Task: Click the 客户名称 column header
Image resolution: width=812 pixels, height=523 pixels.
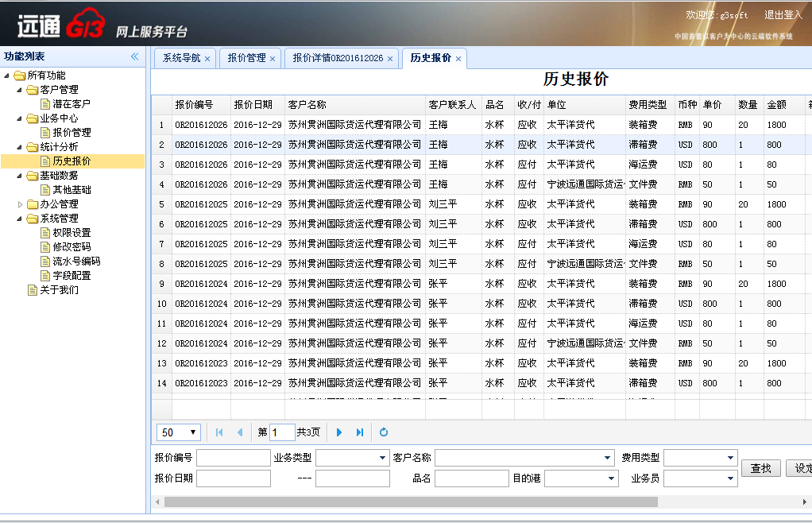Action: (354, 105)
